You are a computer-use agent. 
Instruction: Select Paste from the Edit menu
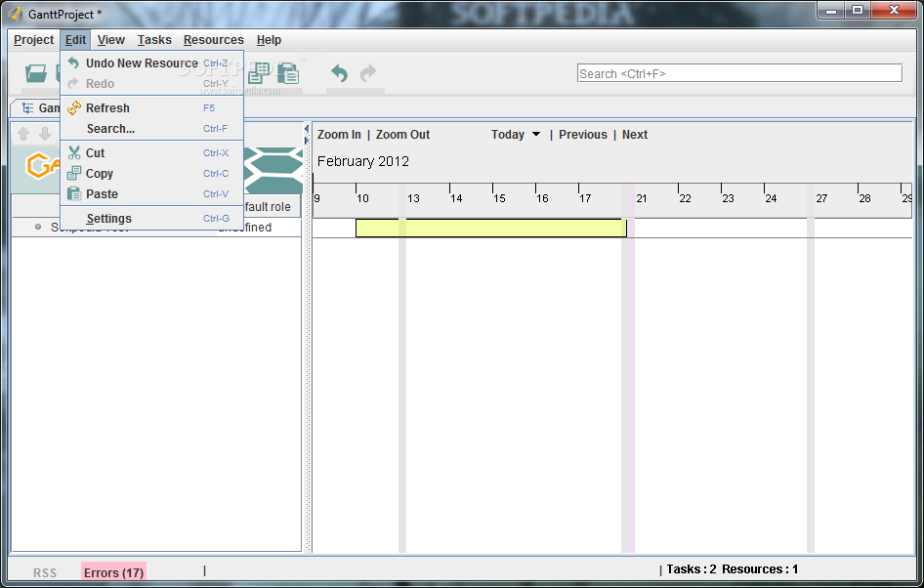click(152, 193)
